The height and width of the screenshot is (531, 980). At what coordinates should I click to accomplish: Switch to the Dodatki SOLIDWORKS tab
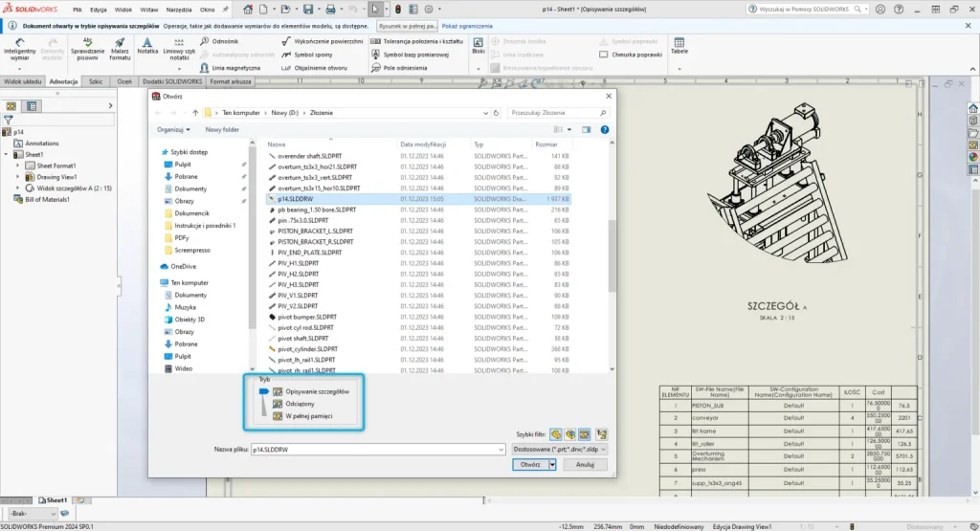[172, 81]
